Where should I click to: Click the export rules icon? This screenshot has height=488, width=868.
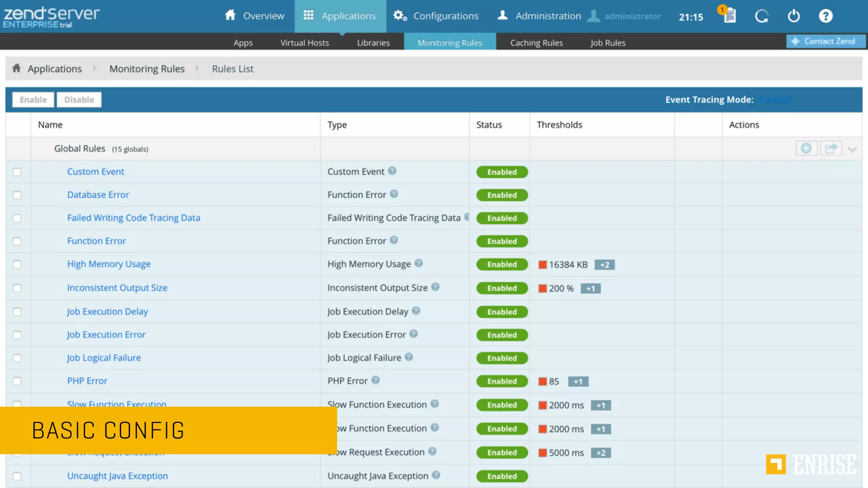click(831, 149)
